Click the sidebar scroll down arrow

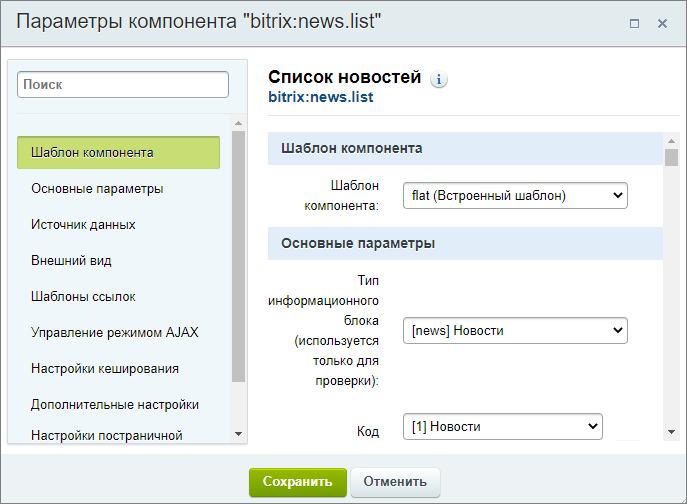[238, 434]
